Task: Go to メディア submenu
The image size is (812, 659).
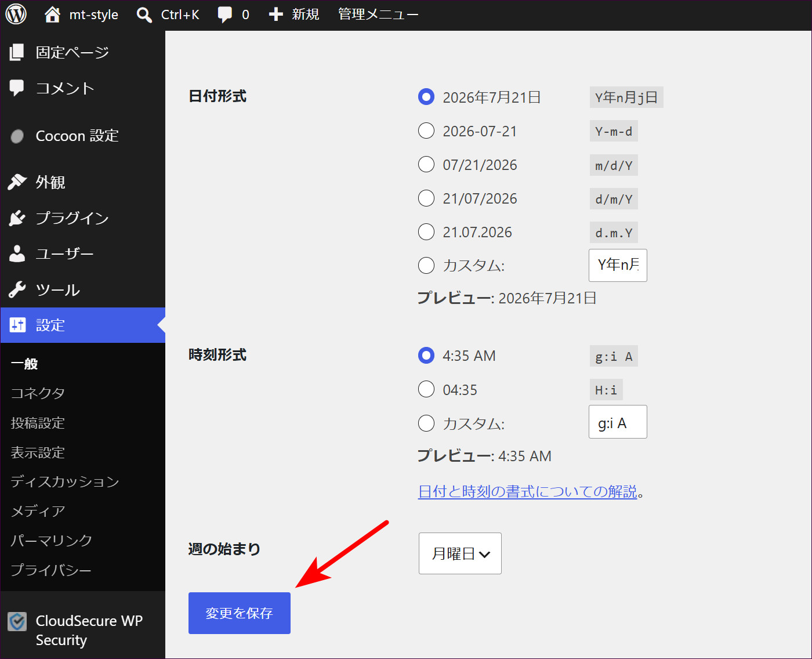Action: pos(38,511)
